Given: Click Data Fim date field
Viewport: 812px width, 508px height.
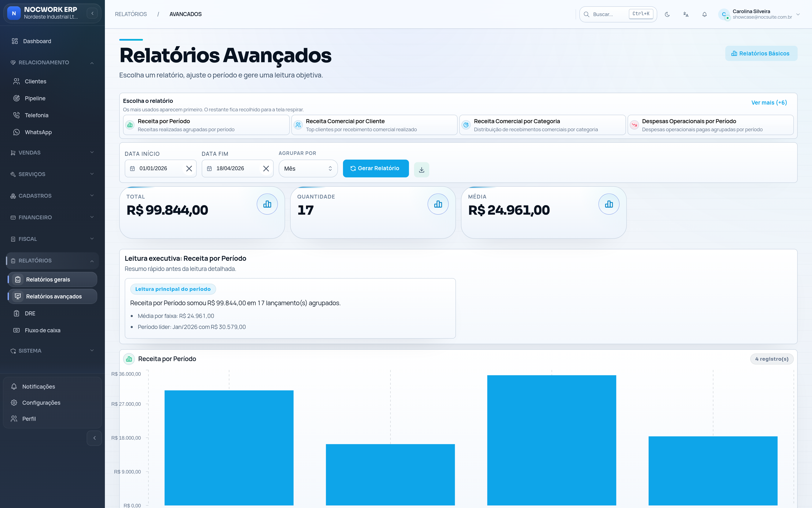Looking at the screenshot, I should (237, 168).
